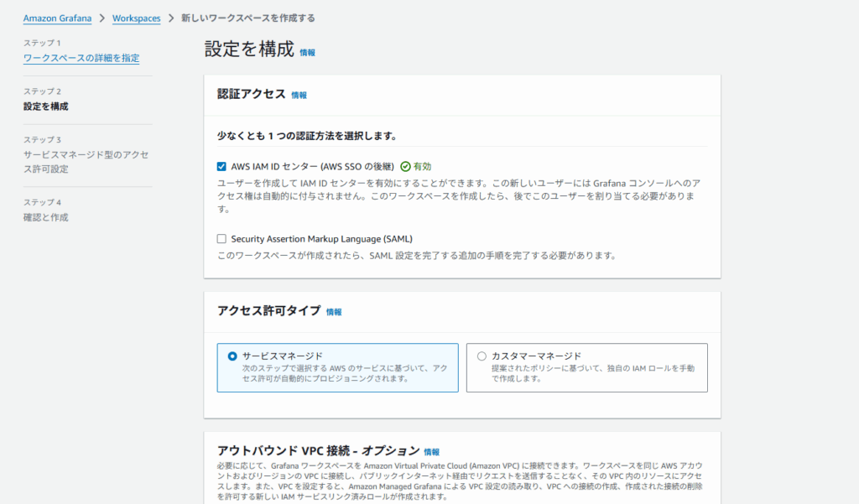This screenshot has height=504, width=859.
Task: Click the ステップ 1 label
Action: [x=42, y=43]
